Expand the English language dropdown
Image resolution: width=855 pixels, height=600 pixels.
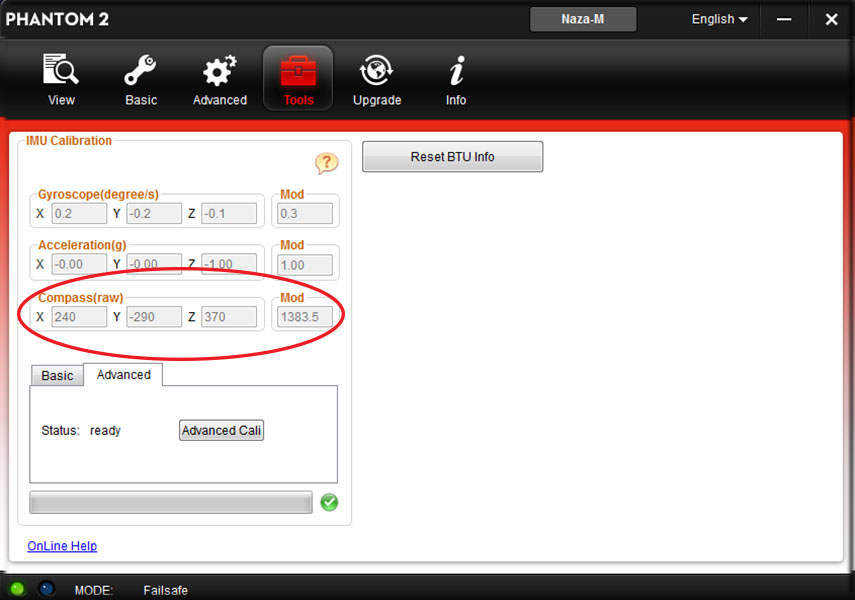(x=719, y=19)
